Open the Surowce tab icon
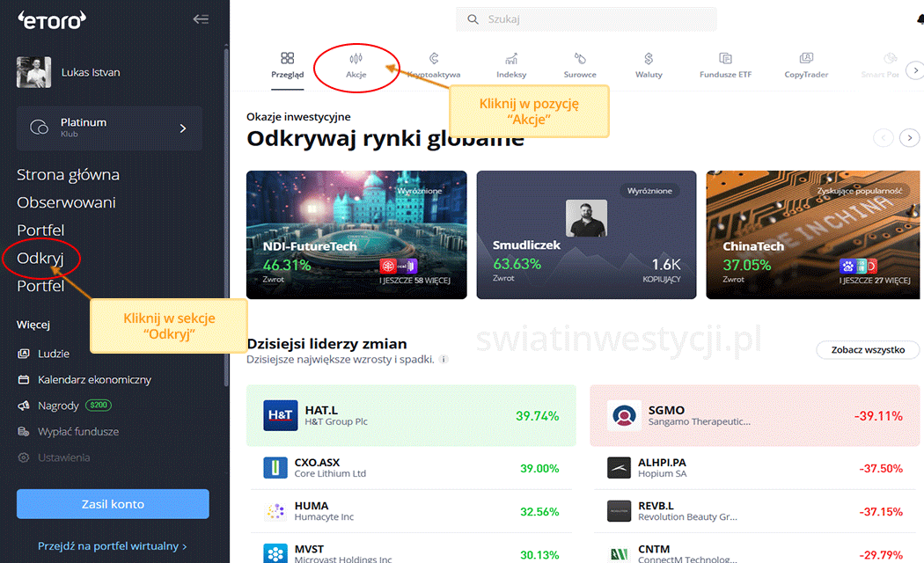924x563 pixels. [x=580, y=58]
